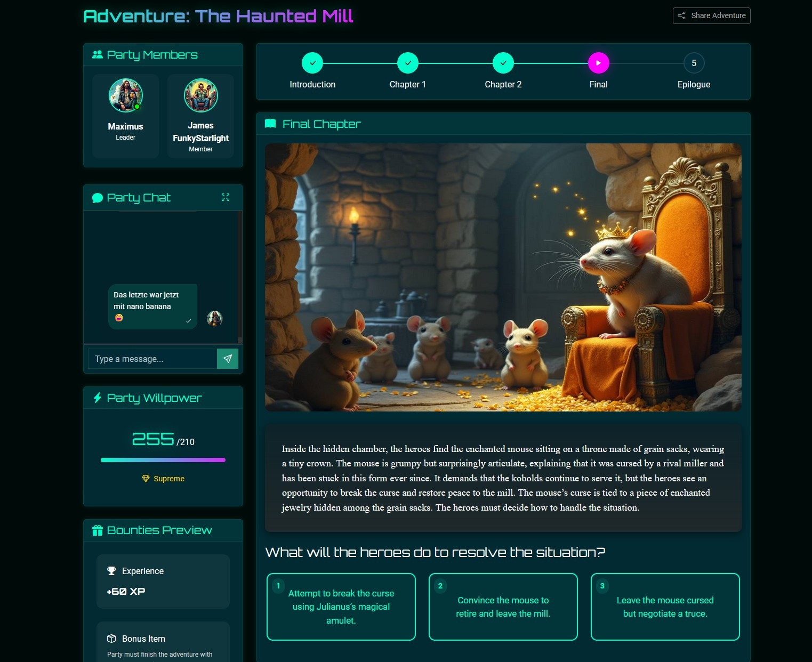
Task: Click the Supreme rank badge icon
Action: click(x=146, y=479)
